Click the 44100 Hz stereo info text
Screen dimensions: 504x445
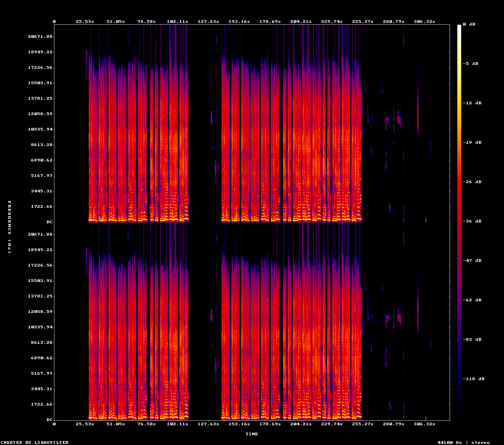coord(463,443)
